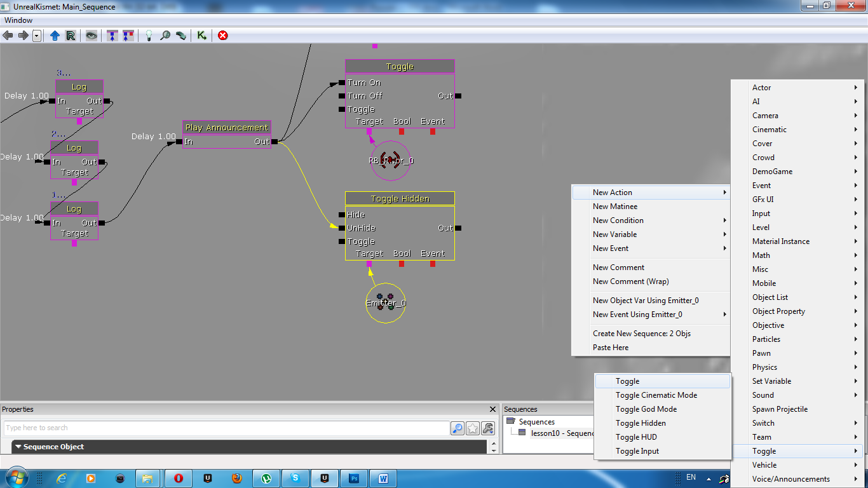Click the magnifying glass search icon in the toolbar
Screen dimensions: 868x488
pyautogui.click(x=165, y=36)
